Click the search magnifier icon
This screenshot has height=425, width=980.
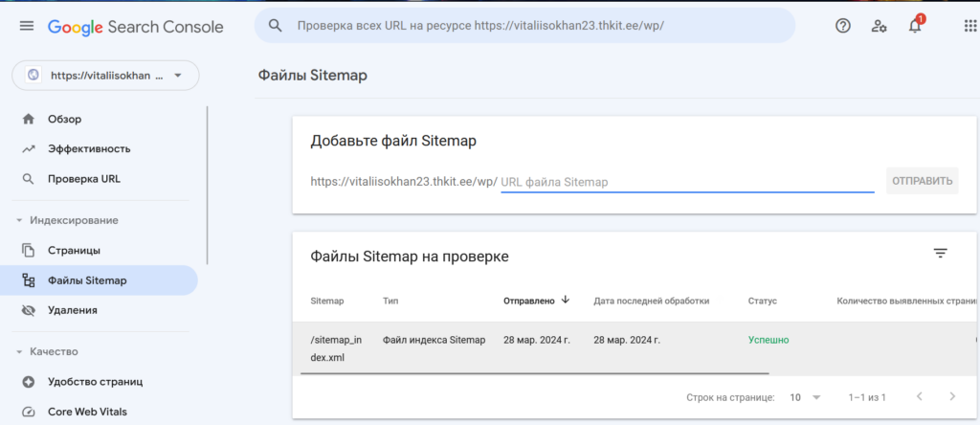(275, 26)
